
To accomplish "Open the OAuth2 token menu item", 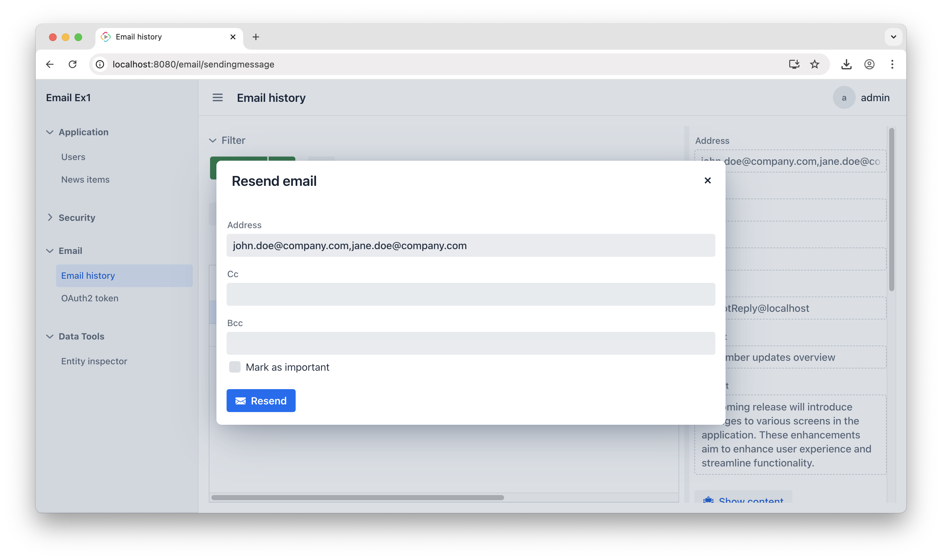I will click(x=90, y=298).
